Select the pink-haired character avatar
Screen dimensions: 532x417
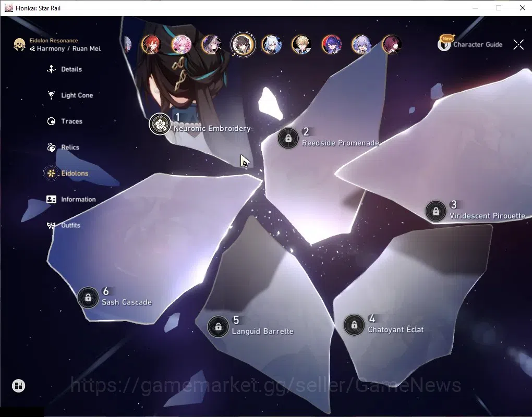182,44
